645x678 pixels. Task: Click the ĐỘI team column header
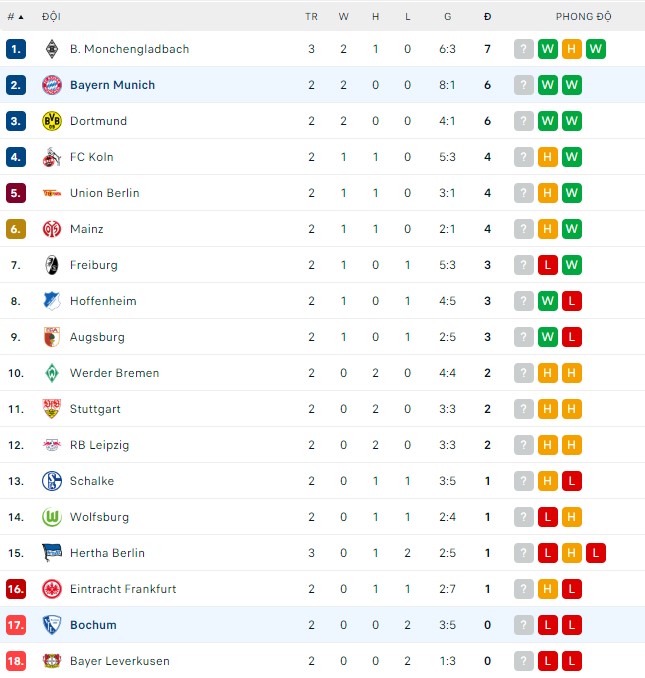(x=51, y=17)
